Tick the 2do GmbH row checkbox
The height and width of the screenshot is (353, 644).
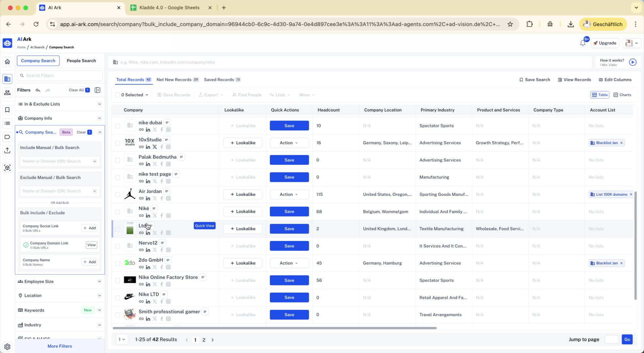coord(118,263)
